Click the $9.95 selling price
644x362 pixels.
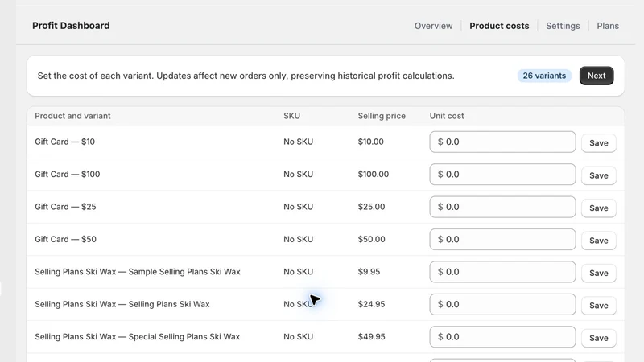coord(369,272)
